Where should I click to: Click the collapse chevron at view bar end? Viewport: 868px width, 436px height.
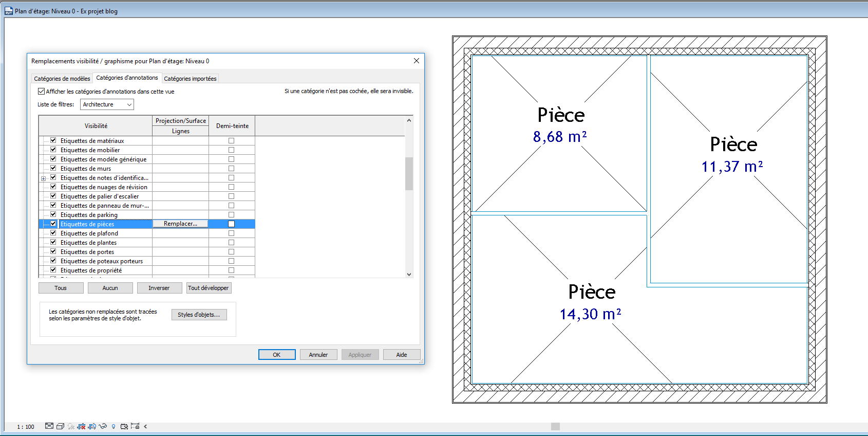pos(145,426)
